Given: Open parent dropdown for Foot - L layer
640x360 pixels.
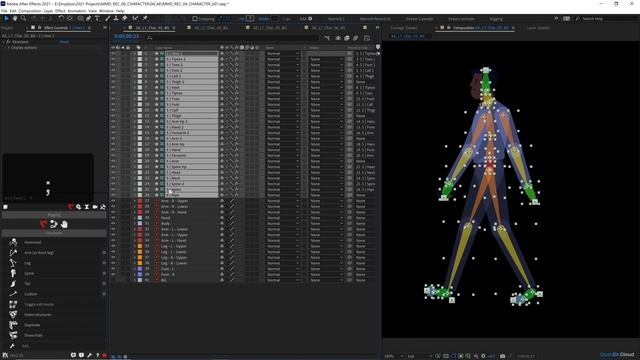Looking at the screenshot, I should tap(364, 269).
